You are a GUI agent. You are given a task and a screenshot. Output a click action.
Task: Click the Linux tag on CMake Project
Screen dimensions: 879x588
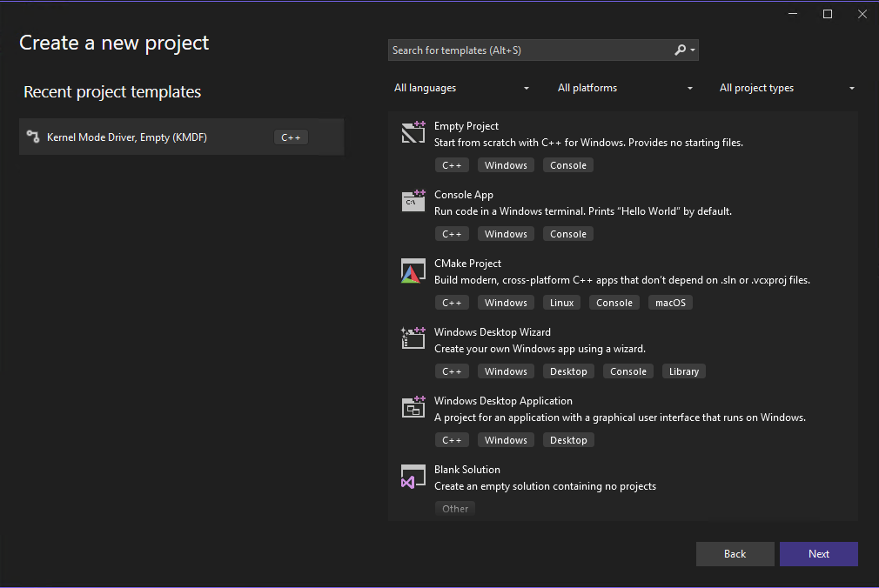[561, 302]
